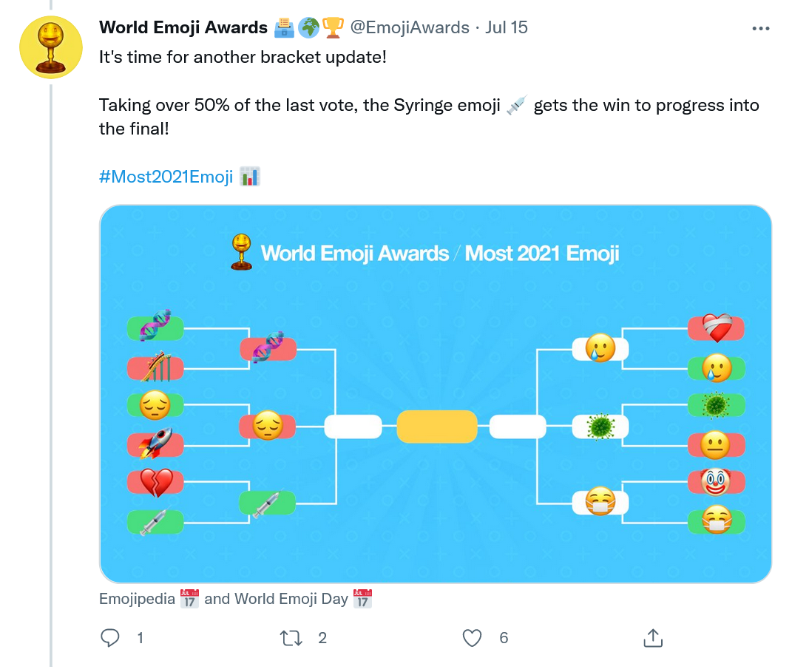This screenshot has height=672, width=792.
Task: Click the Emojipedia and World Emoji Day caption
Action: (235, 599)
